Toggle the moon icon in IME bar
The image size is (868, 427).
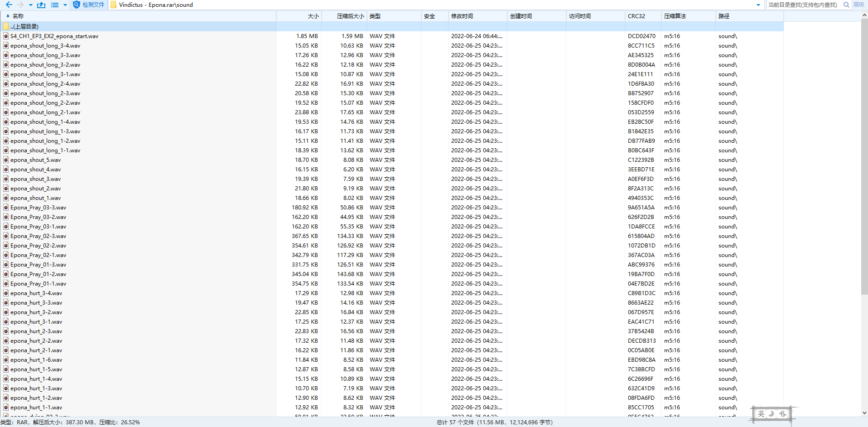coord(772,414)
